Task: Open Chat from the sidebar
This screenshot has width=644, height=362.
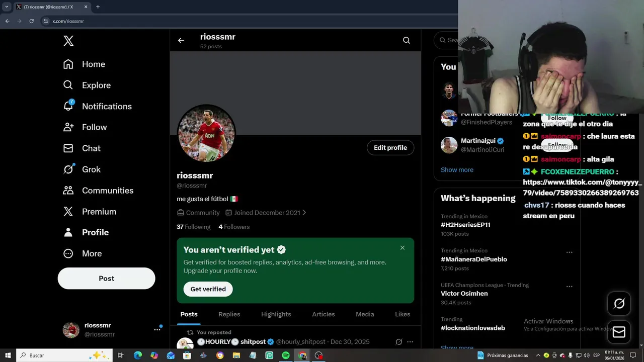Action: click(x=82, y=148)
